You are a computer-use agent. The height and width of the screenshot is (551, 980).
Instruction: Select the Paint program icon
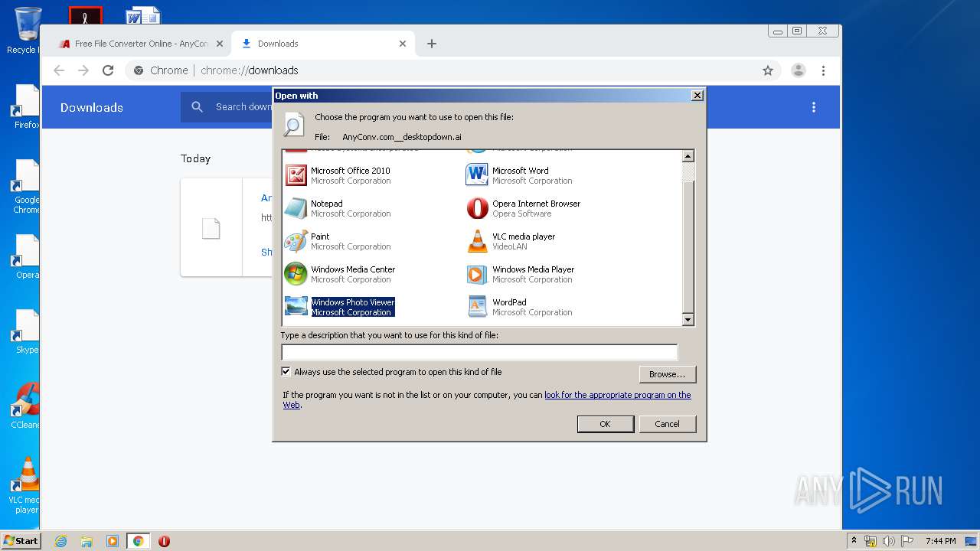(x=296, y=241)
